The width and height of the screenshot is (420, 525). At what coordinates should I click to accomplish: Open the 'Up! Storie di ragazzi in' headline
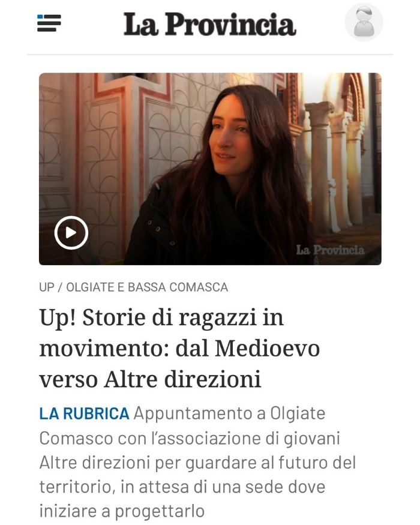pos(161,317)
